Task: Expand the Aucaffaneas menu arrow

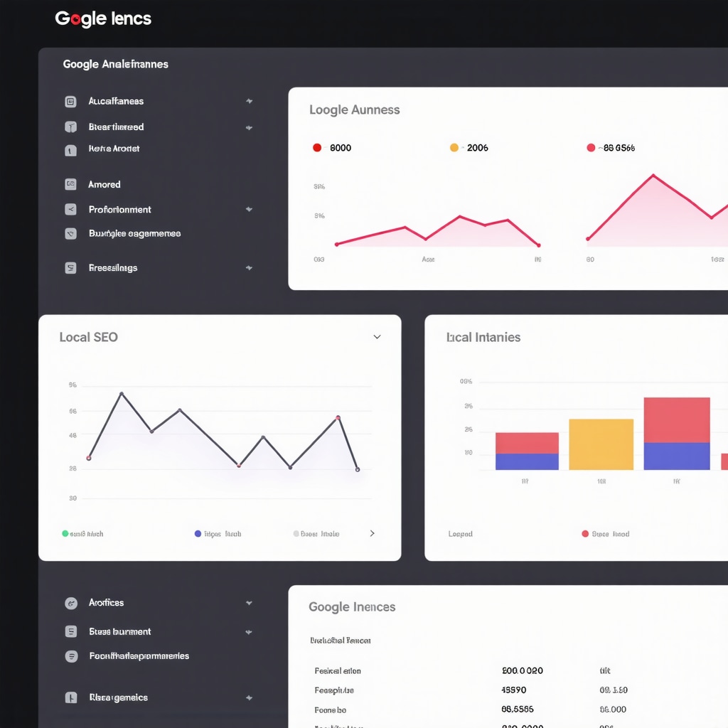Action: [x=250, y=101]
